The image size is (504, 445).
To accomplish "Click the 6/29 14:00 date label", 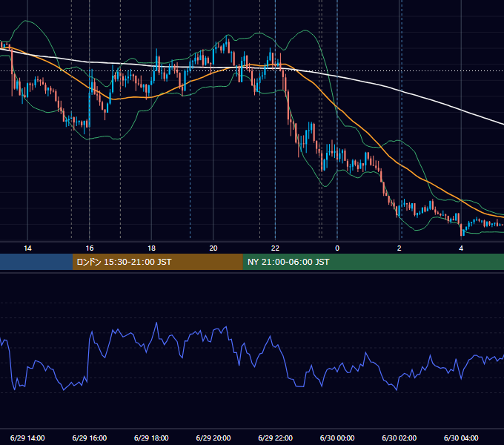I will point(27,438).
